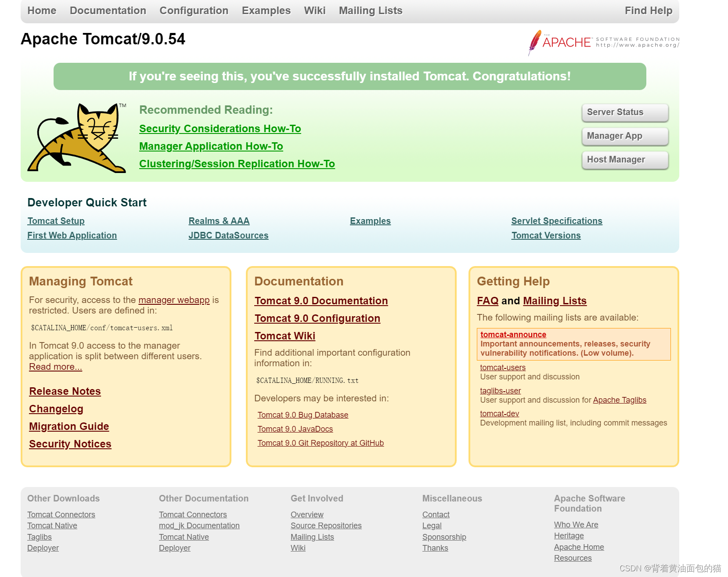Open the Taglibs download link
Viewport: 728px width, 577px height.
click(40, 537)
